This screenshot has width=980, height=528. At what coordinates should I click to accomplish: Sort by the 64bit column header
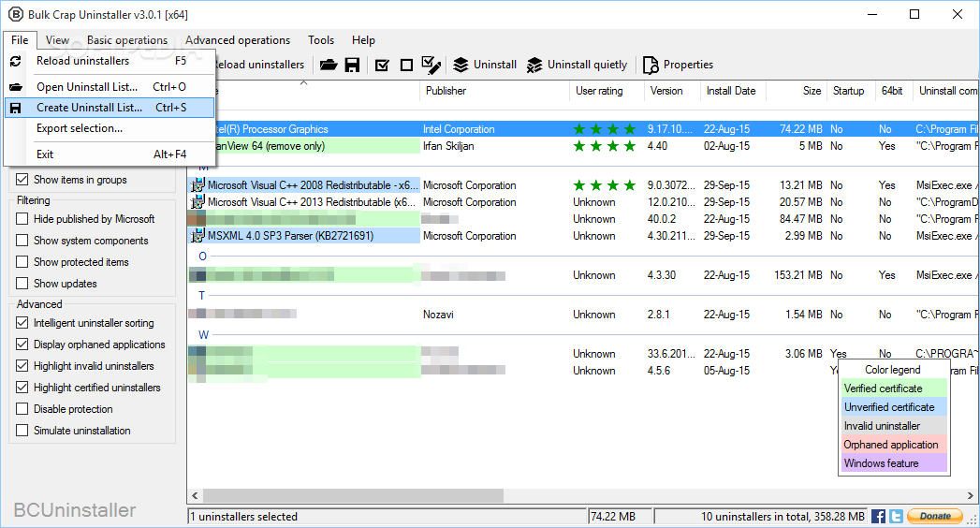pos(894,91)
